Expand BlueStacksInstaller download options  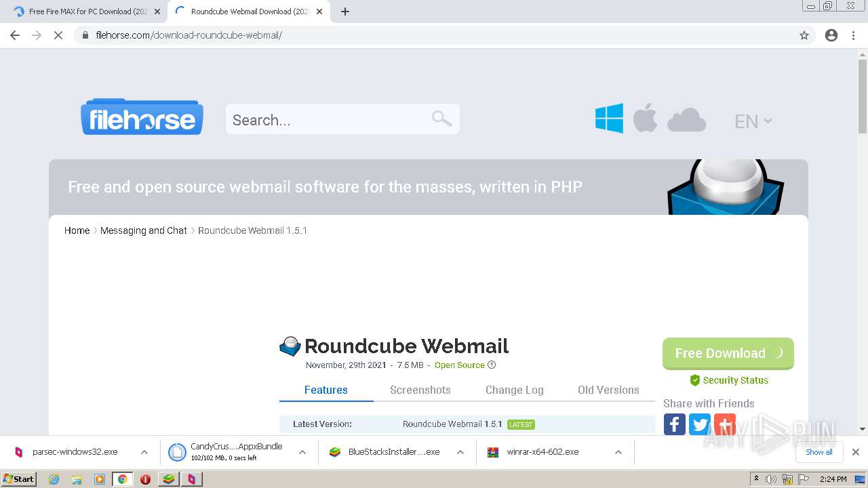(x=460, y=452)
